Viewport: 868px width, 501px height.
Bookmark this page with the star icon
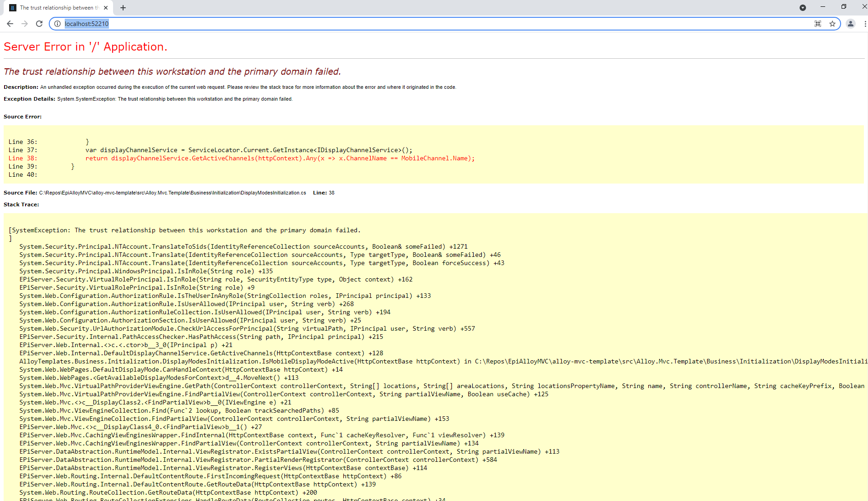click(x=832, y=24)
